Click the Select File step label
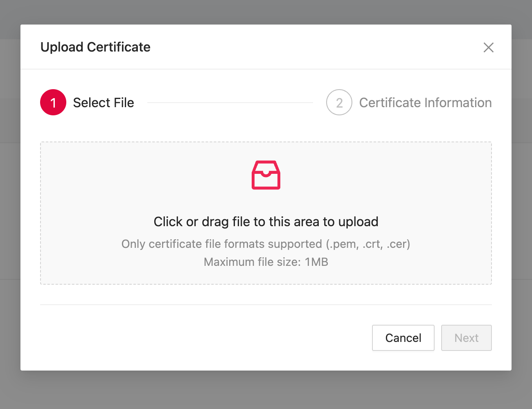This screenshot has height=409, width=532. pyautogui.click(x=104, y=103)
